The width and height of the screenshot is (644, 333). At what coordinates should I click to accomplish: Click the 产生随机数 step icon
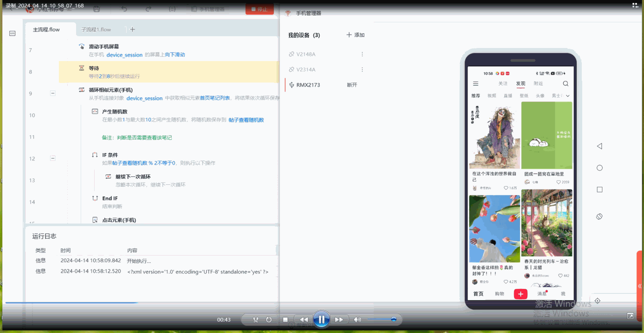click(x=95, y=112)
